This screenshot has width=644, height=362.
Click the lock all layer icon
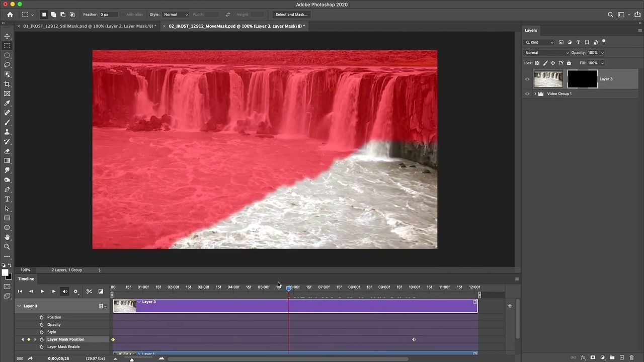(x=569, y=63)
